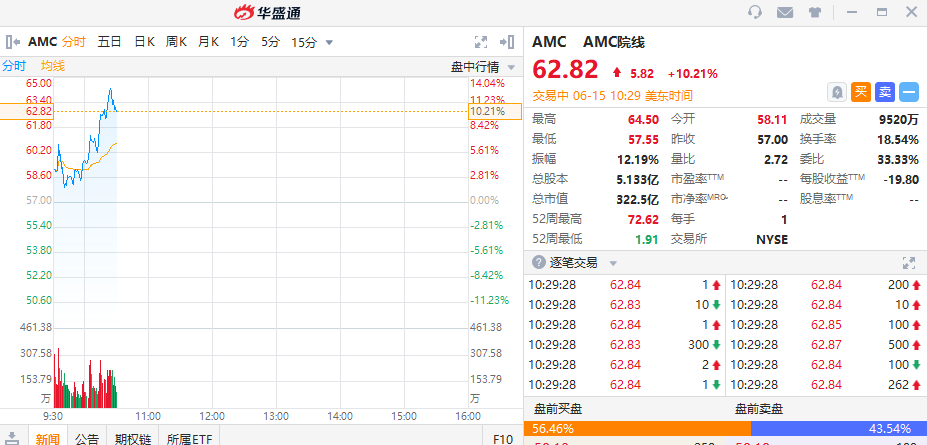Viewport: 927px width, 445px height.
Task: Remove AMC from watchlist with minus button
Action: (909, 92)
